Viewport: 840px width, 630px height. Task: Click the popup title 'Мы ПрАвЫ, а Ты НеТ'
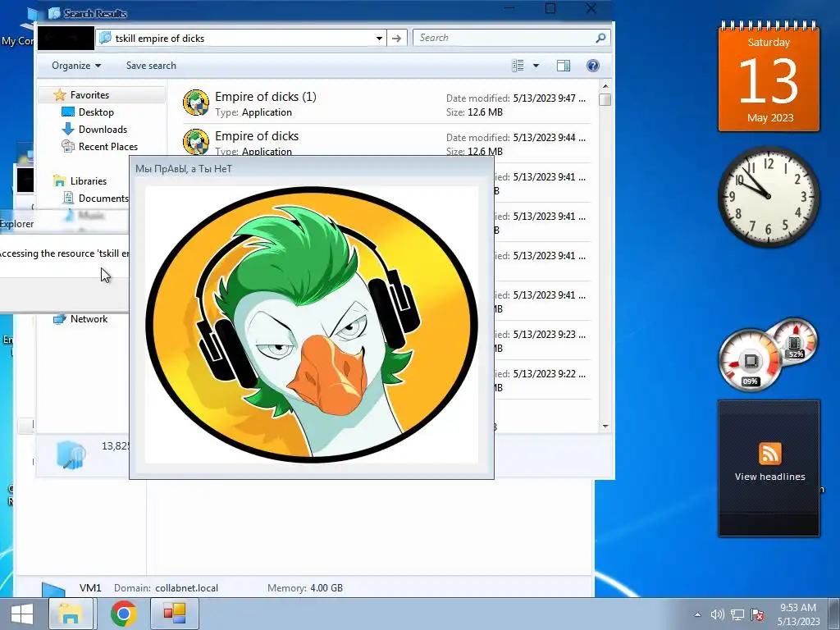pos(184,169)
